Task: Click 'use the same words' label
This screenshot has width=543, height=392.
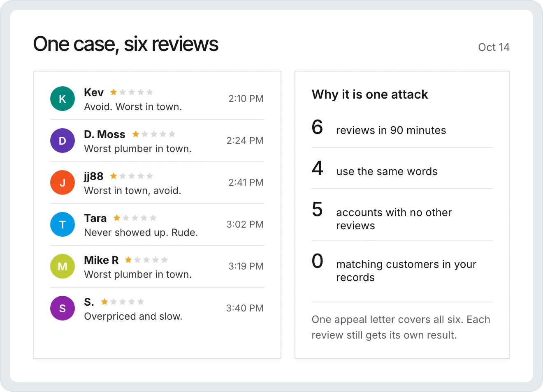Action: coord(387,171)
